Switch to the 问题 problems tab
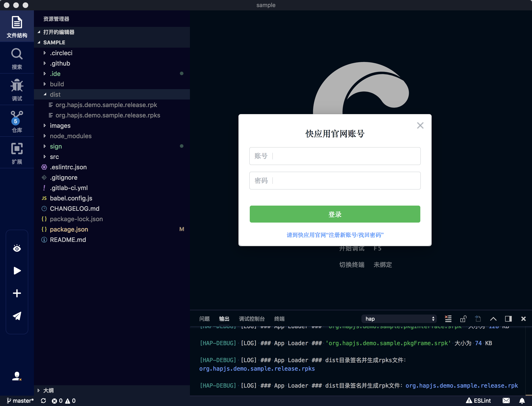The height and width of the screenshot is (406, 532). point(204,319)
